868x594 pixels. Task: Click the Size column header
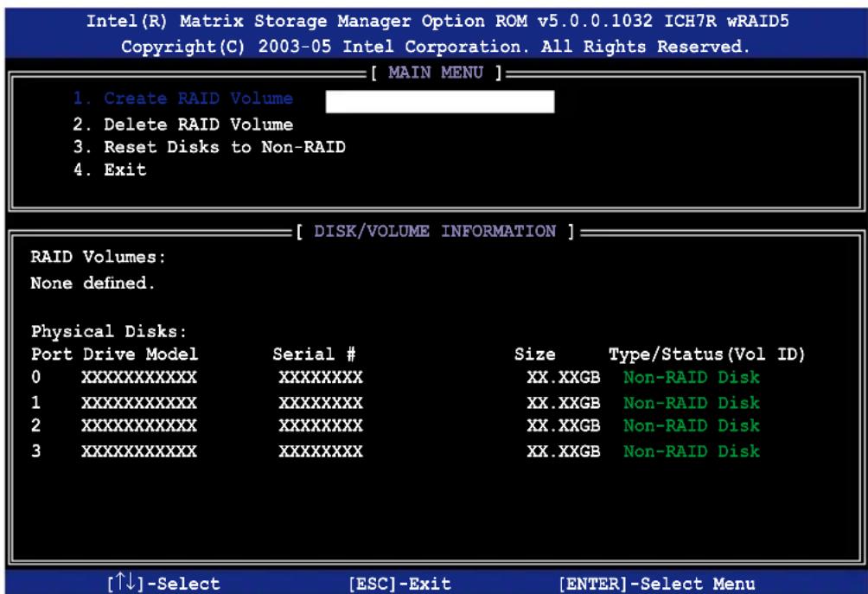click(535, 354)
